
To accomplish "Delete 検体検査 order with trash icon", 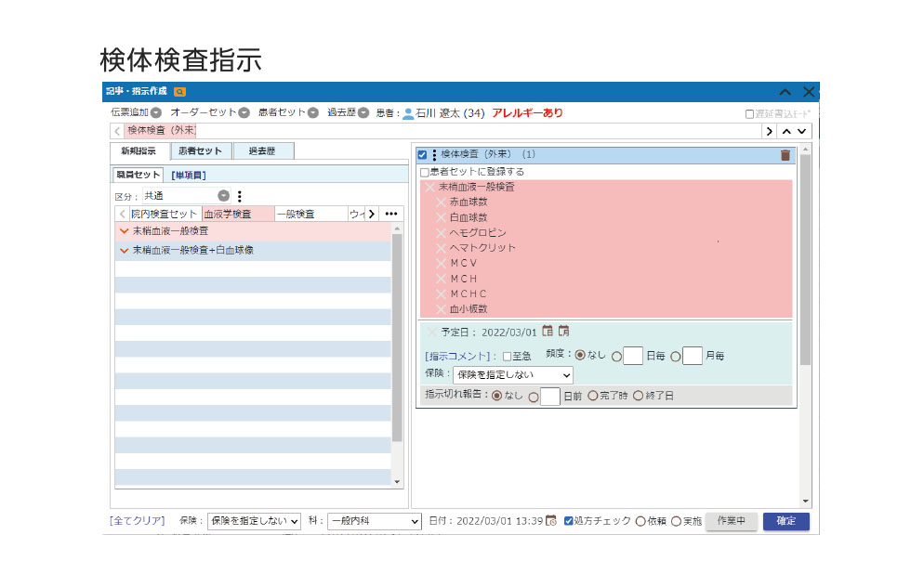I will (x=785, y=155).
